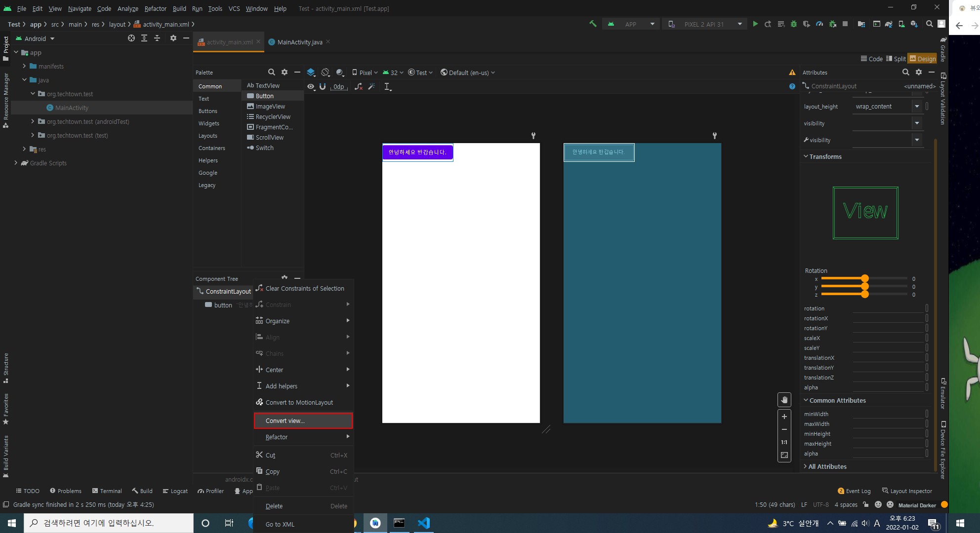Click the layout warning triangle icon
This screenshot has width=980, height=533.
[x=792, y=73]
